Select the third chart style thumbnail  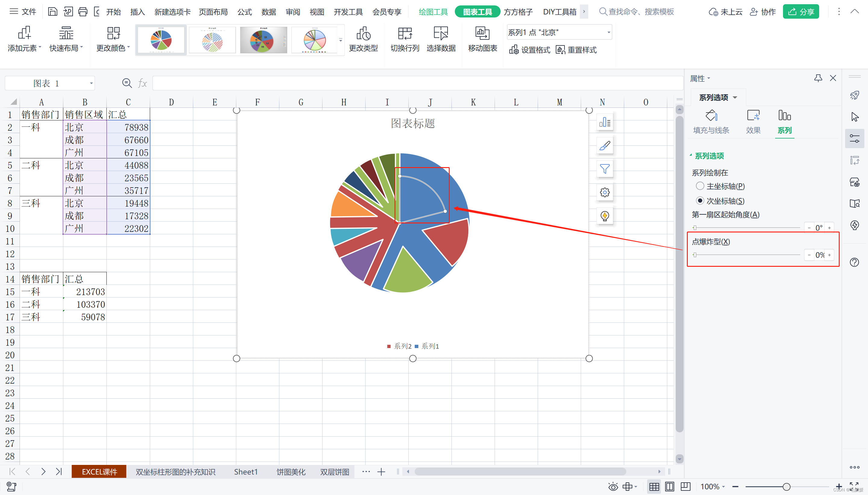(263, 40)
